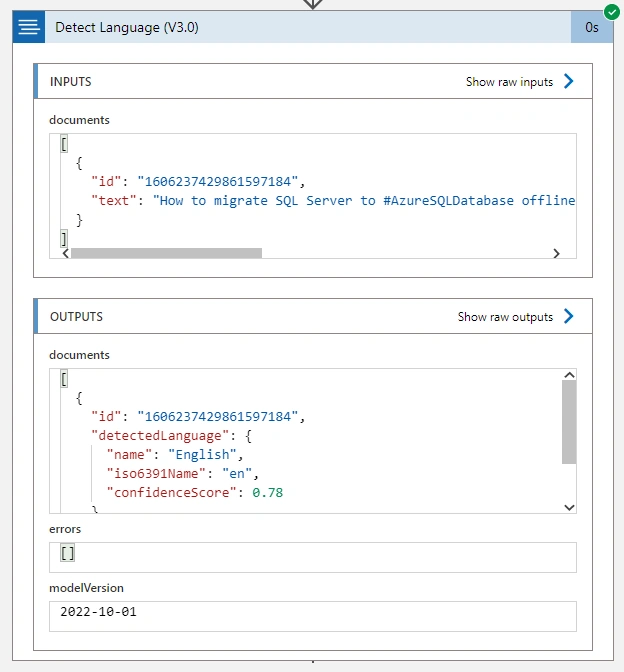Click the modelVersion field 2022-10-01
Image resolution: width=624 pixels, height=672 pixels.
pyautogui.click(x=313, y=616)
